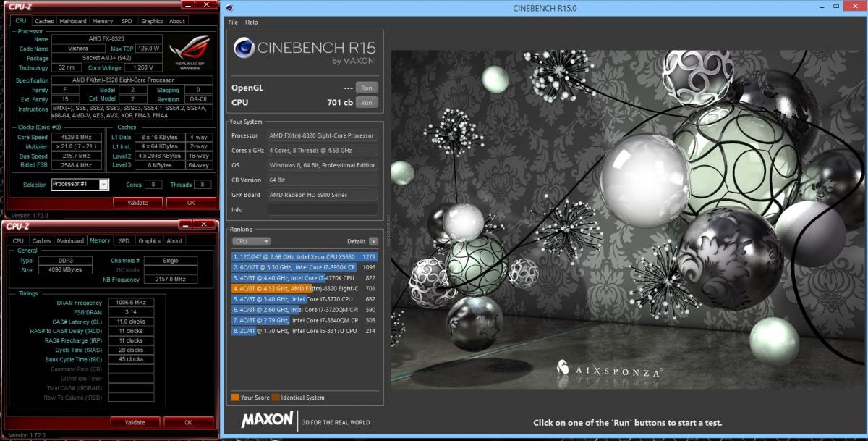Select CPU tab in lower CPU-Z window
The height and width of the screenshot is (441, 868).
(x=18, y=241)
